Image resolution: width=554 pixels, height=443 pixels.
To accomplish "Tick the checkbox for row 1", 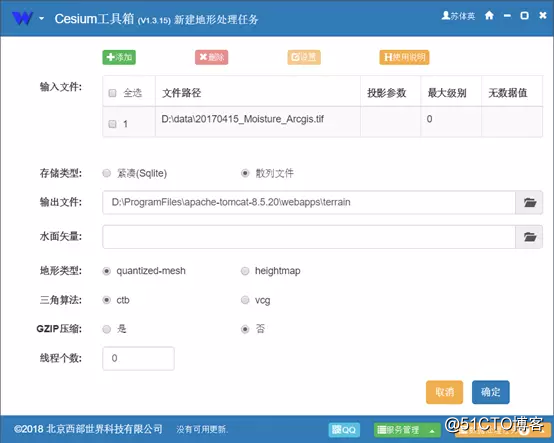I will click(112, 124).
